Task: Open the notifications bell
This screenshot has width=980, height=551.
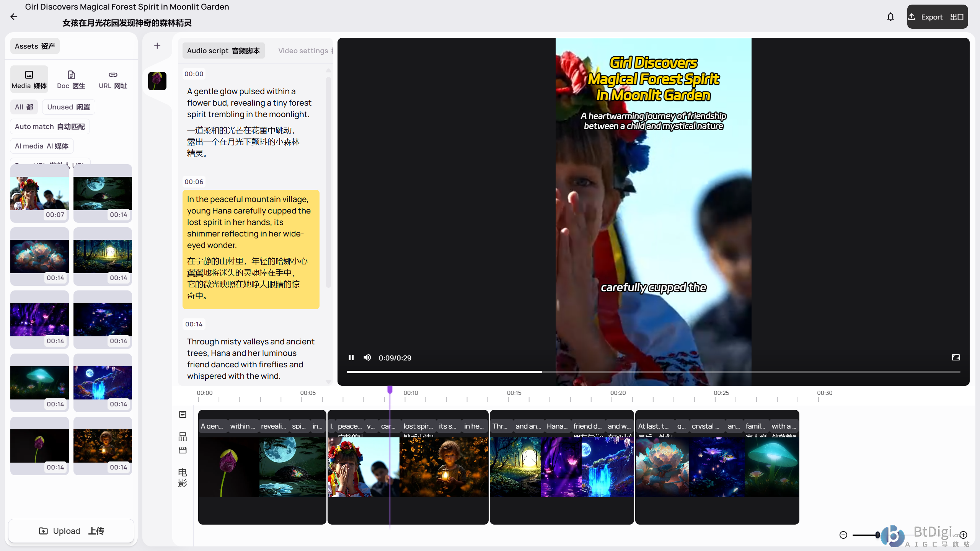Action: tap(890, 17)
